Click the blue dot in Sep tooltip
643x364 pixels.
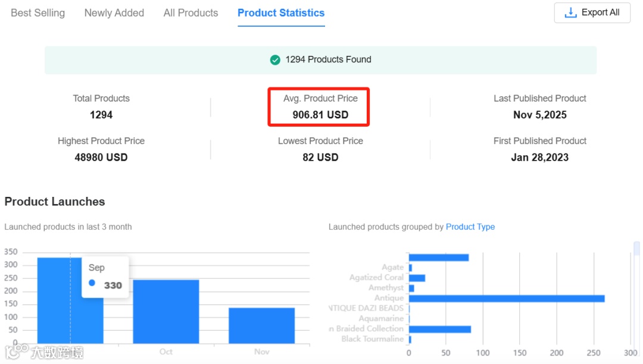(92, 283)
